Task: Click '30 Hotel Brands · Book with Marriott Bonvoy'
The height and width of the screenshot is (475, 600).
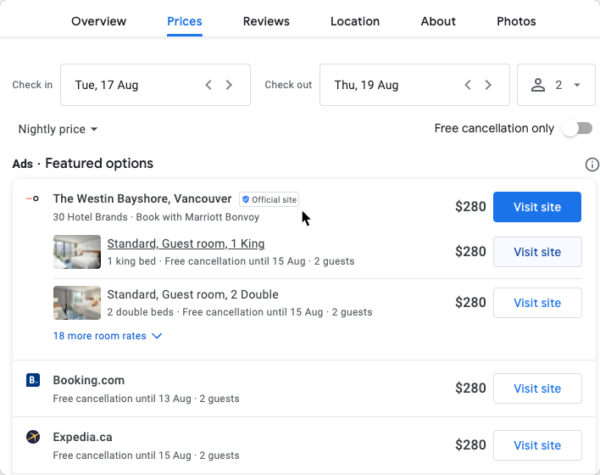Action: (156, 217)
